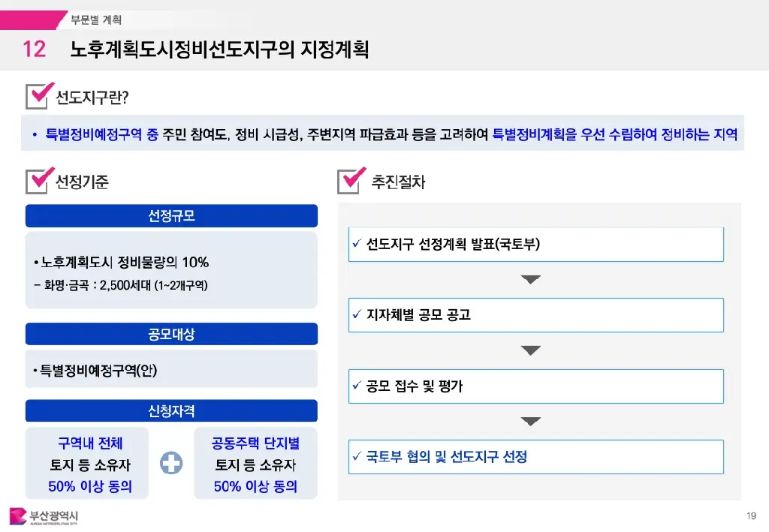The height and width of the screenshot is (532, 769).
Task: Click the down arrow below 지자체별 공모 공고
Action: click(x=531, y=350)
